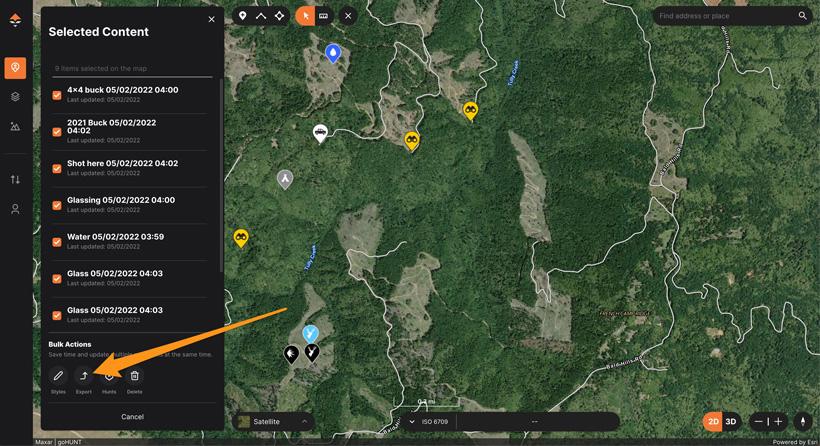Activate the pointer selection tool
This screenshot has width=820, height=446.
pos(305,16)
